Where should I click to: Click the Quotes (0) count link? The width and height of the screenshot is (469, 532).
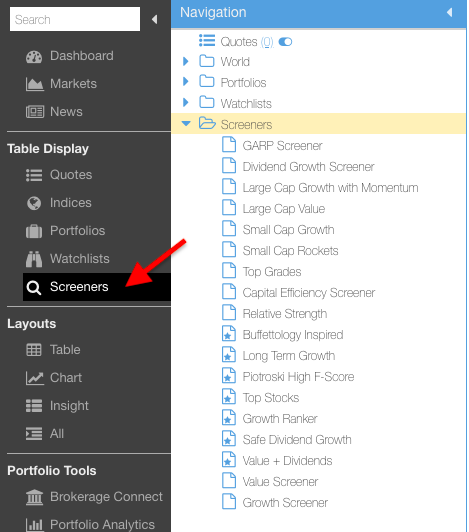(267, 42)
